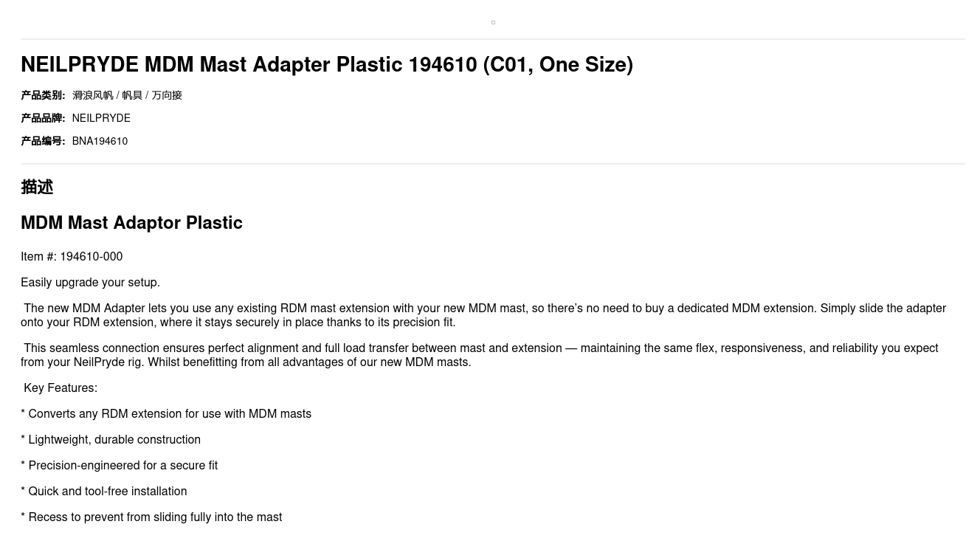Click the 描述 section heading
The image size is (980, 558).
click(x=37, y=187)
